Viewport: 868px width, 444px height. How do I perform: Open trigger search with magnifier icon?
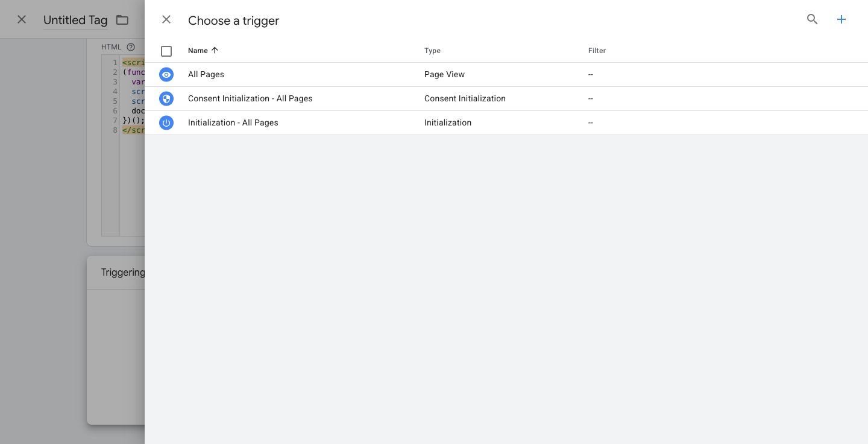[x=813, y=19]
